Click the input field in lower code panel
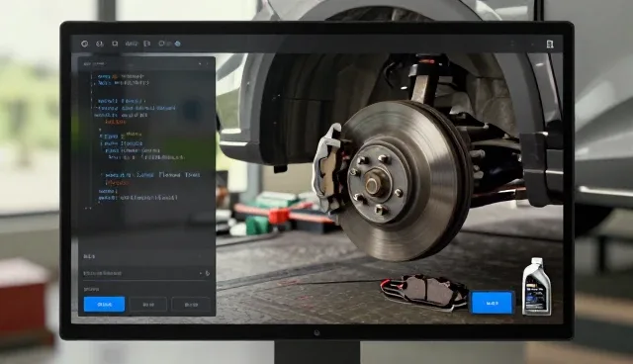 (x=146, y=273)
